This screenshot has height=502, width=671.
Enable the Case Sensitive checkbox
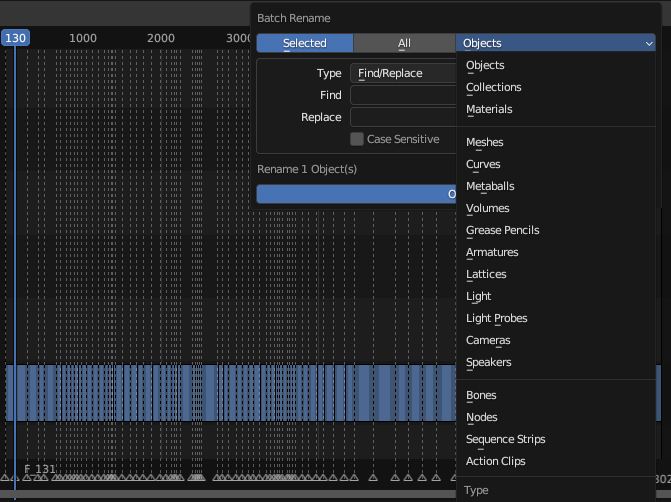tap(356, 139)
